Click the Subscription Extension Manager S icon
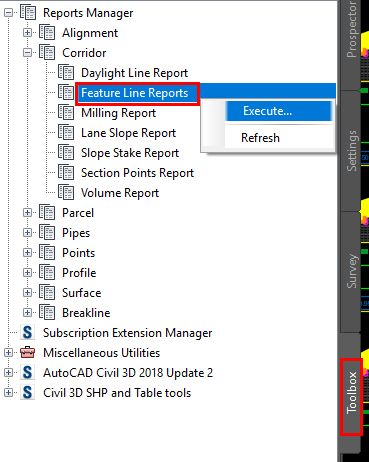The width and height of the screenshot is (369, 462). (x=27, y=333)
